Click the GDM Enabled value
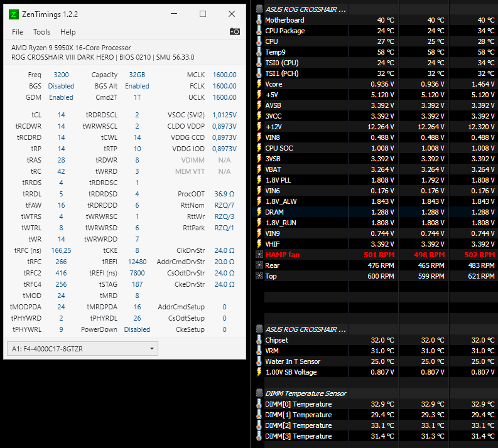 (61, 97)
